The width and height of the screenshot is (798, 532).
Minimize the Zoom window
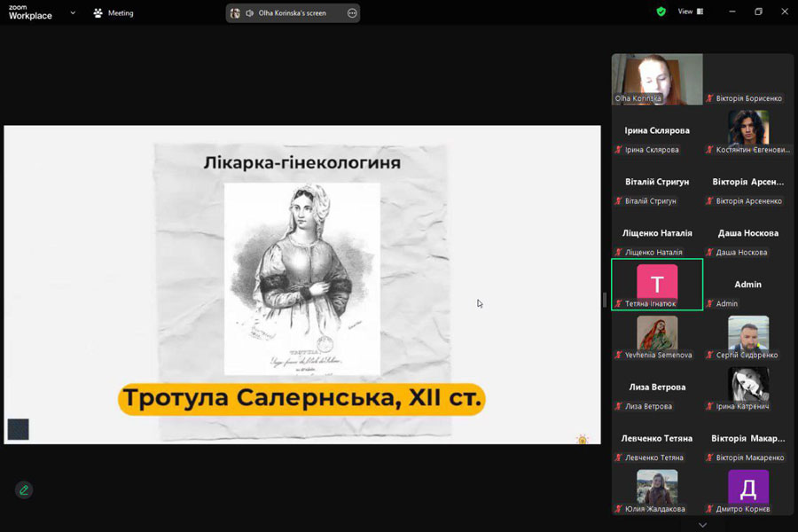(x=732, y=12)
